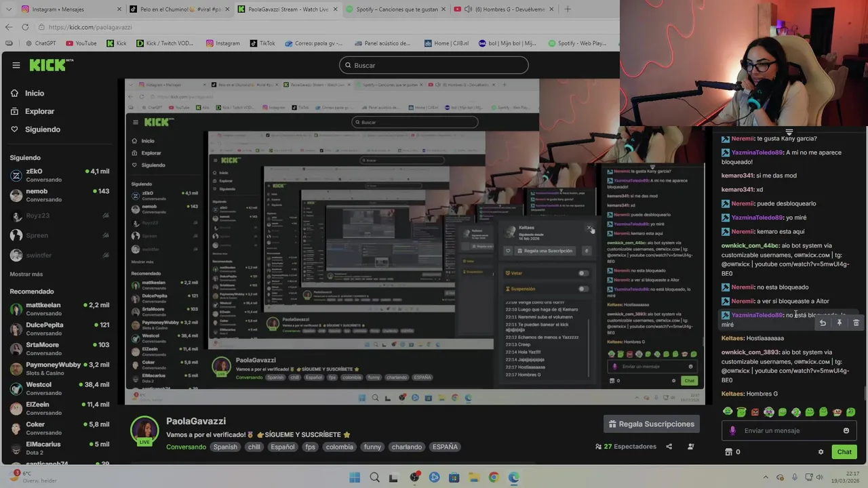868x488 pixels.
Task: Open ElMacarius recommended channel
Action: [x=60, y=448]
